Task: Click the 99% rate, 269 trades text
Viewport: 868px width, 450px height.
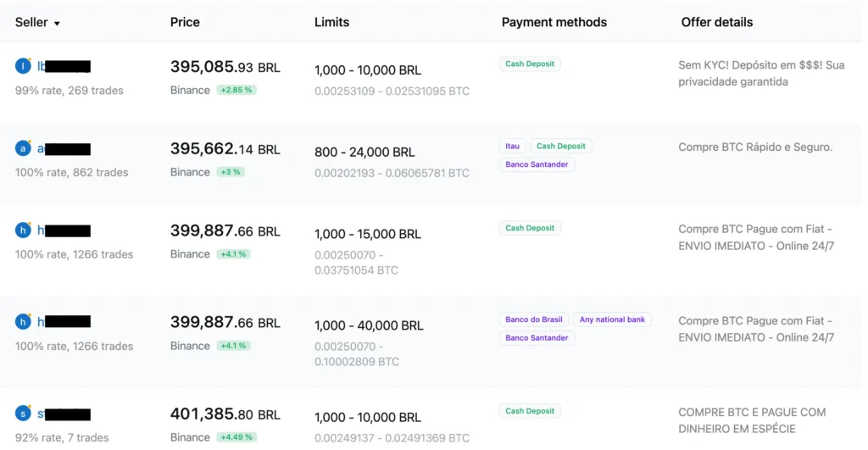Action: (x=70, y=90)
